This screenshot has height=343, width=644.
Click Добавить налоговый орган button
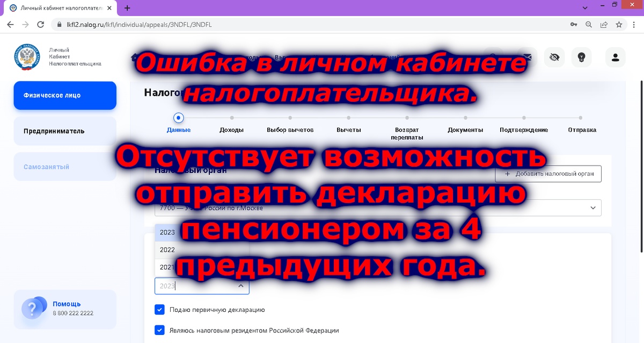pyautogui.click(x=548, y=174)
